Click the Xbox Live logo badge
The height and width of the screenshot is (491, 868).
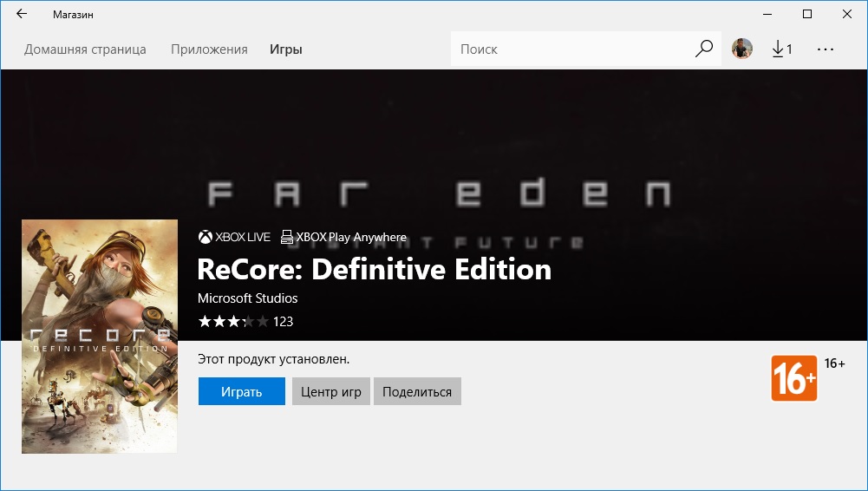[234, 237]
